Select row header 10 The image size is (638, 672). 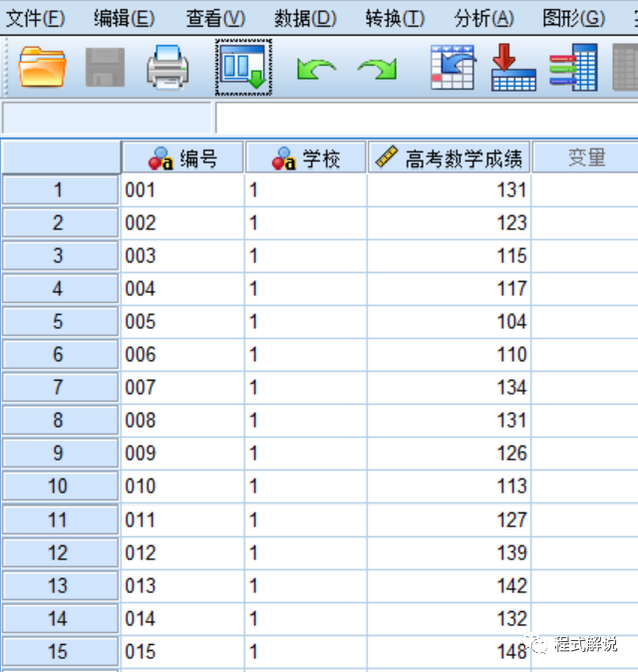(60, 487)
